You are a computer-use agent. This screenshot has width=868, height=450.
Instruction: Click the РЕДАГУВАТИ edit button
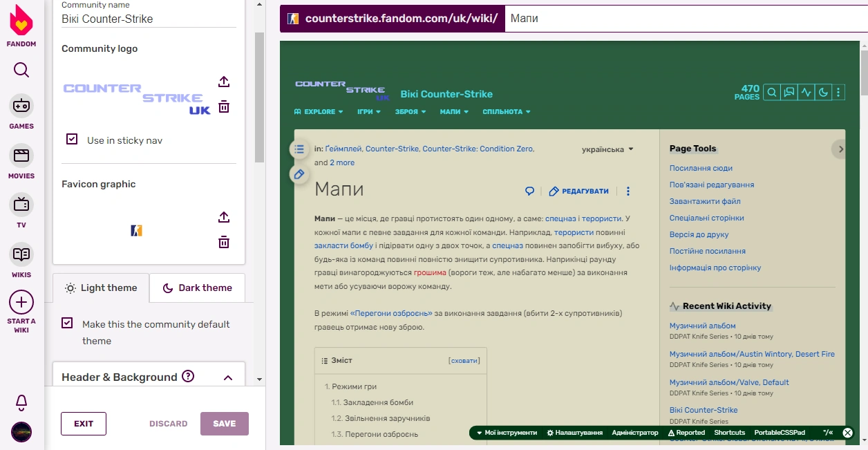pos(579,191)
